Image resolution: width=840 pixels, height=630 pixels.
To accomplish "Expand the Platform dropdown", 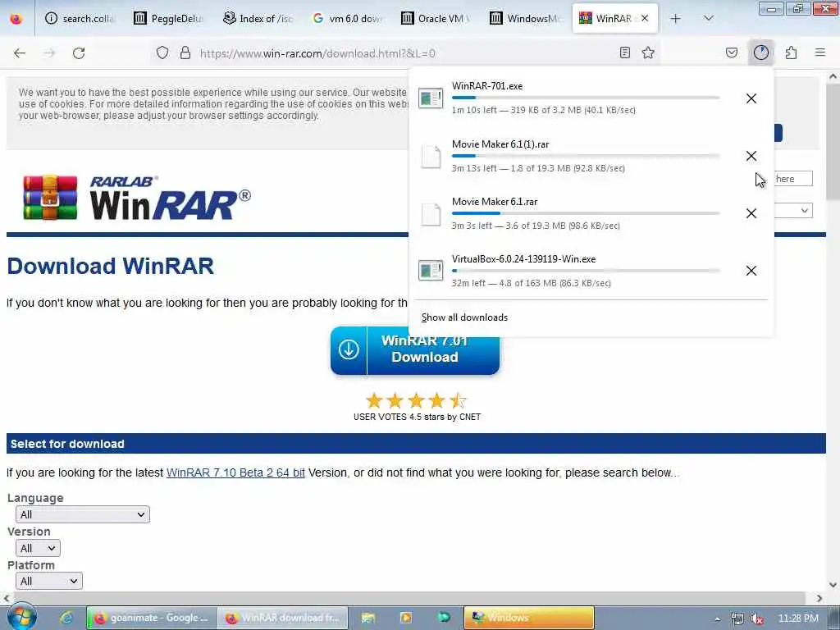I will click(x=48, y=581).
